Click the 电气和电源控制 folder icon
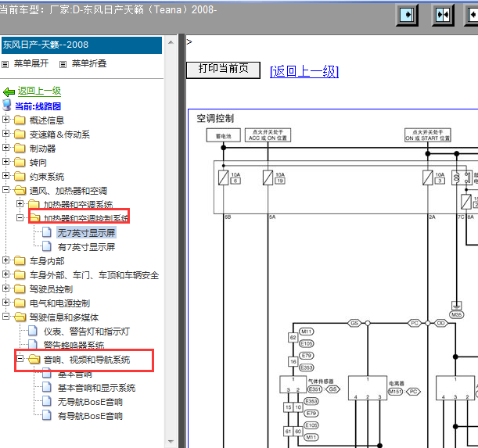This screenshot has height=448, width=478. pyautogui.click(x=20, y=303)
